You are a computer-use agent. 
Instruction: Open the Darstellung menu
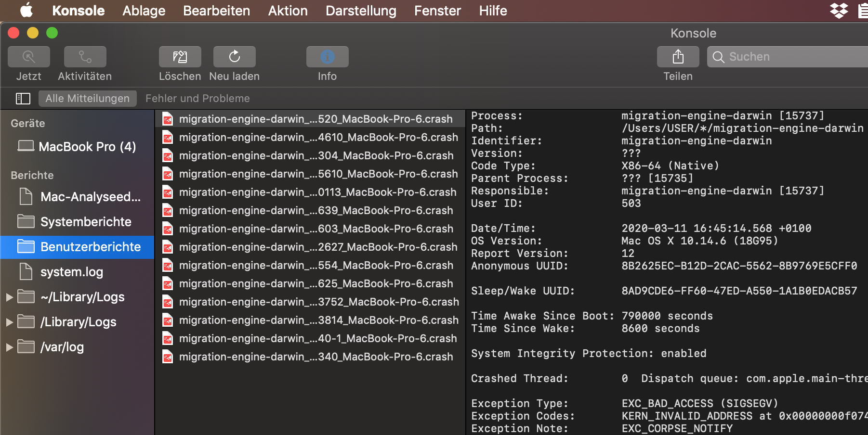(360, 11)
